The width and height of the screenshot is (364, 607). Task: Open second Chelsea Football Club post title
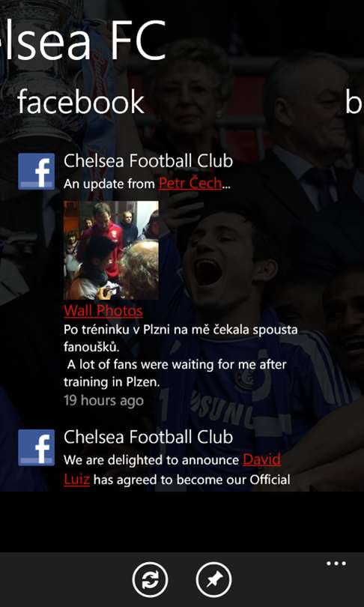point(148,437)
